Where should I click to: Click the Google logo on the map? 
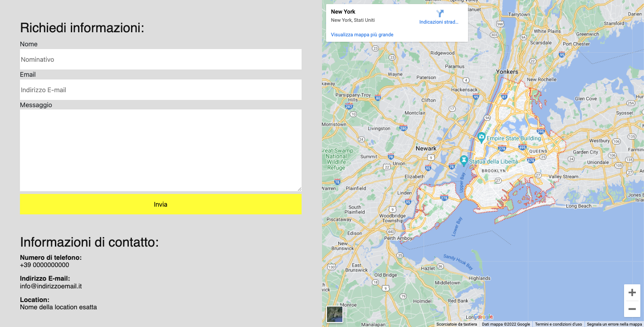(x=483, y=317)
